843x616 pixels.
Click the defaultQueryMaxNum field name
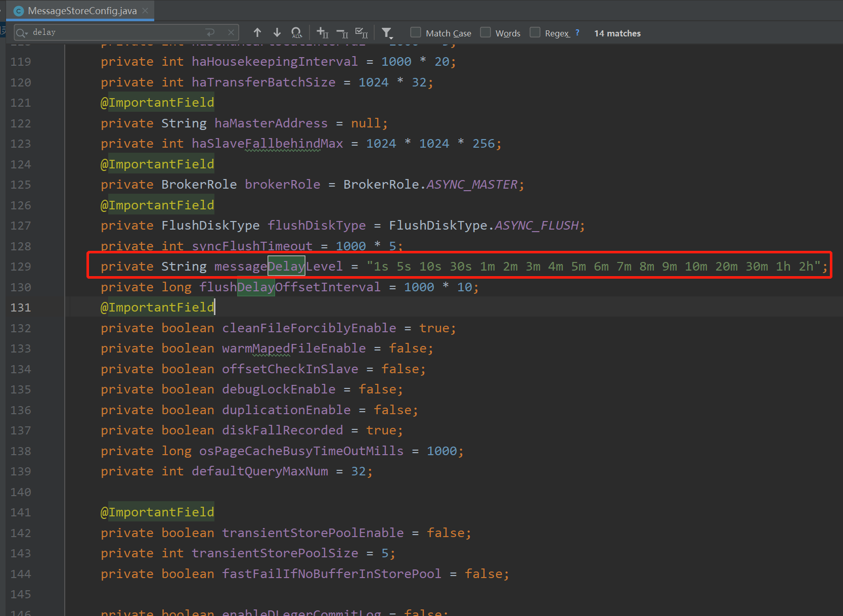[260, 471]
